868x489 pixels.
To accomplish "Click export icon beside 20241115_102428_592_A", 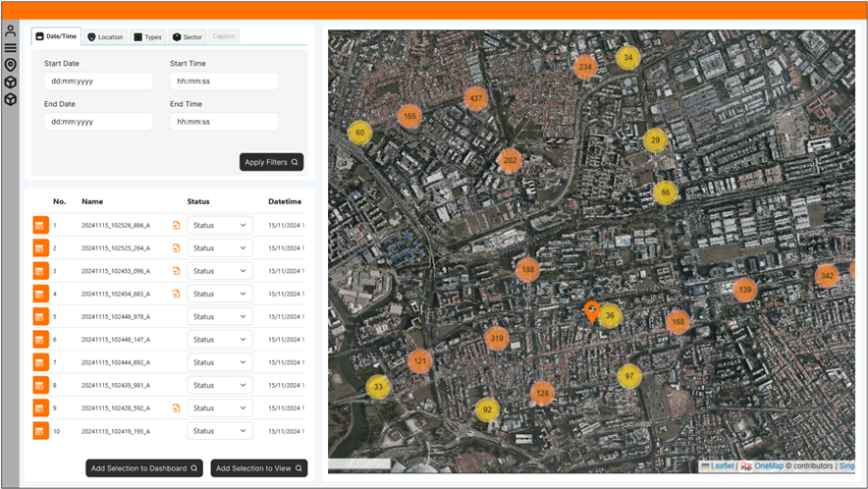I will coord(176,407).
